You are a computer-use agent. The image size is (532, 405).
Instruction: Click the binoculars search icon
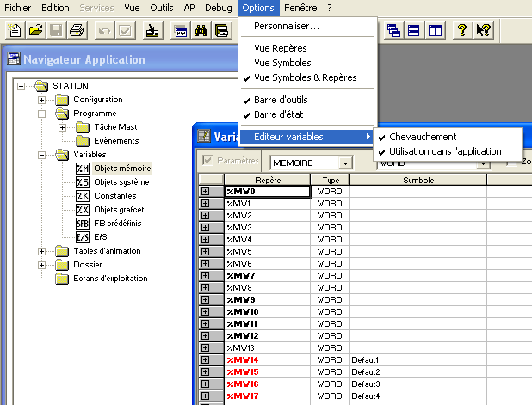tap(201, 31)
